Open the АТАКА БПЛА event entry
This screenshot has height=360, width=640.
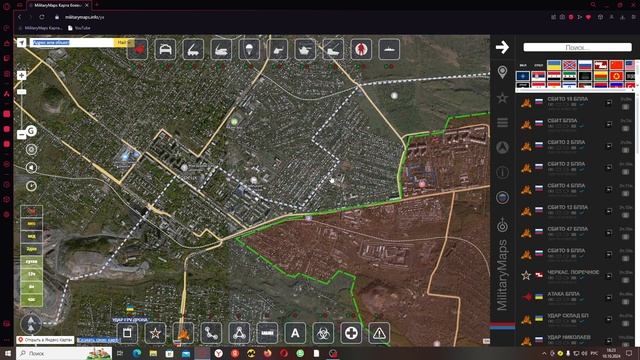(x=563, y=294)
